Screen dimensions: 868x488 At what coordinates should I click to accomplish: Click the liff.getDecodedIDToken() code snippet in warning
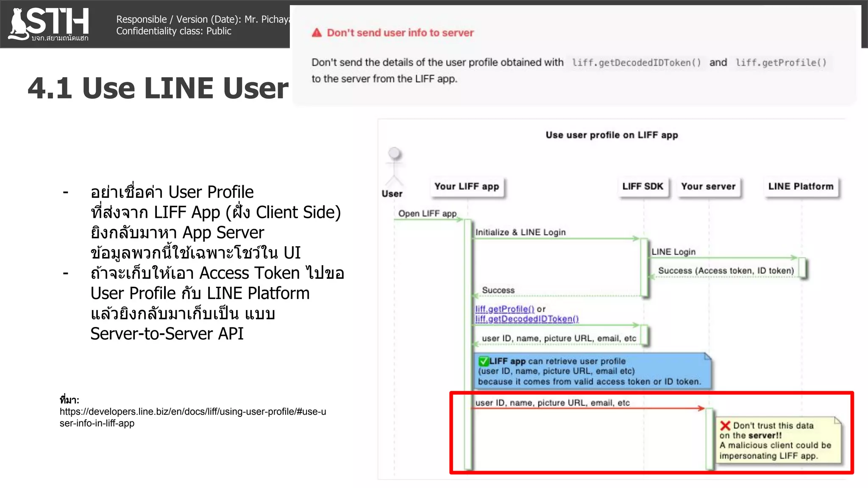tap(636, 63)
